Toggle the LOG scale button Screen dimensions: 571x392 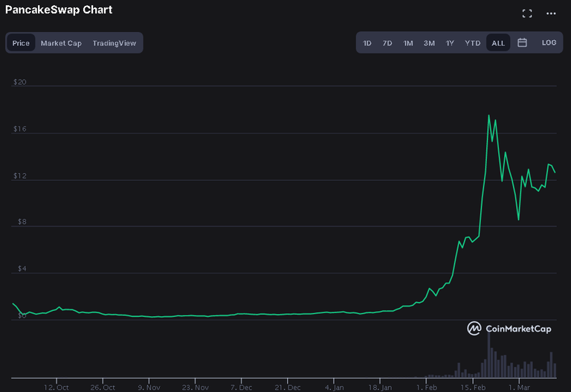549,42
